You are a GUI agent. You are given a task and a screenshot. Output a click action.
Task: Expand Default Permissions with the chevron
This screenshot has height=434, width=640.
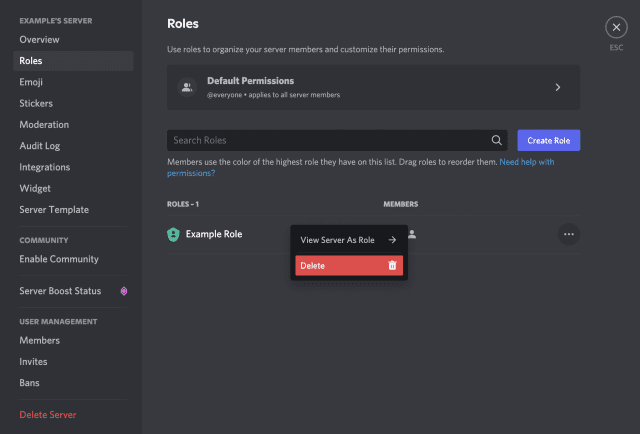click(557, 87)
